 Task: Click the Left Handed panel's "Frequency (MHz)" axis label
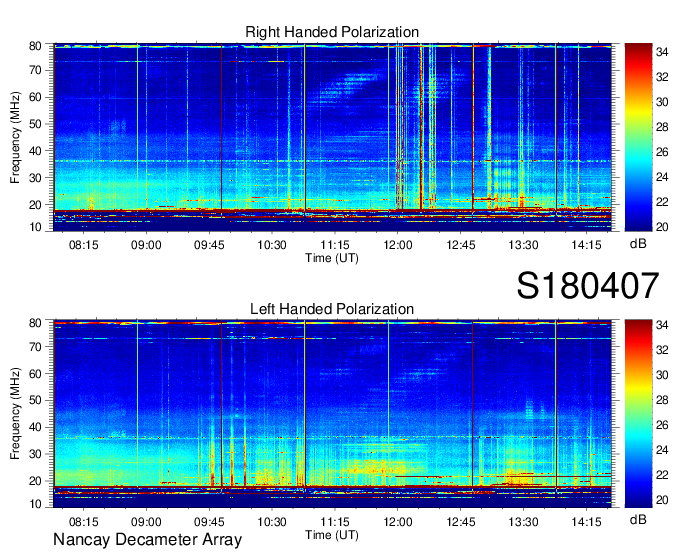coord(15,414)
